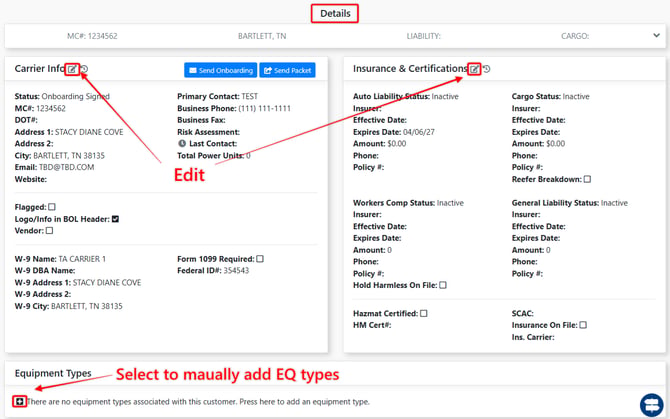Image resolution: width=670 pixels, height=419 pixels.
Task: Click the HM Cert#: label
Action: 372,325
